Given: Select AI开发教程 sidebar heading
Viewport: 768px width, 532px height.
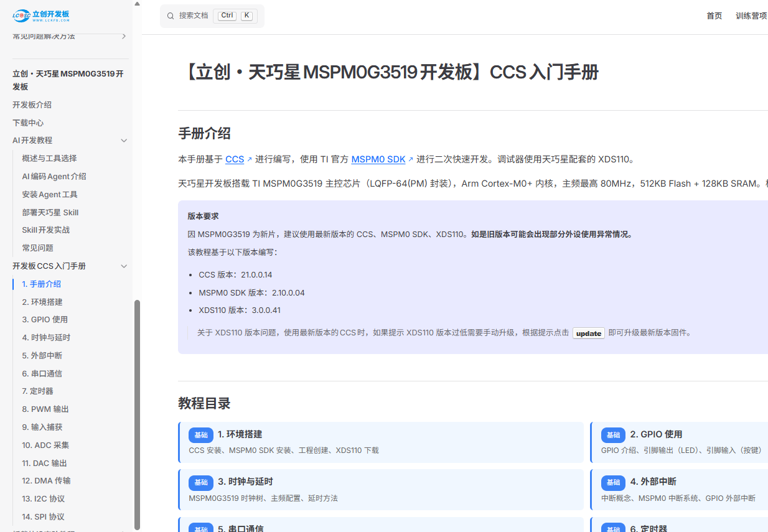Looking at the screenshot, I should click(32, 141).
